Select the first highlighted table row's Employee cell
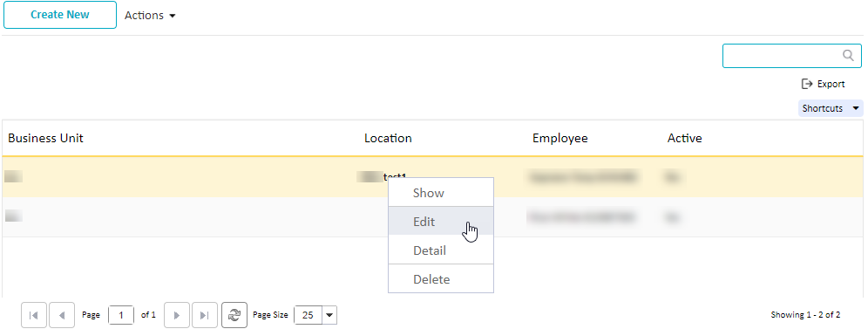Viewport: 868px width, 329px height. tap(583, 177)
